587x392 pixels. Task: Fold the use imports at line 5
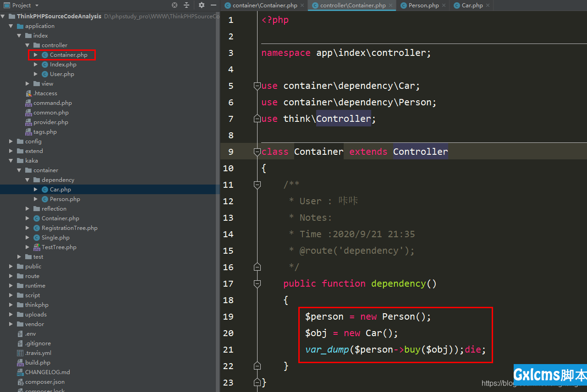257,86
